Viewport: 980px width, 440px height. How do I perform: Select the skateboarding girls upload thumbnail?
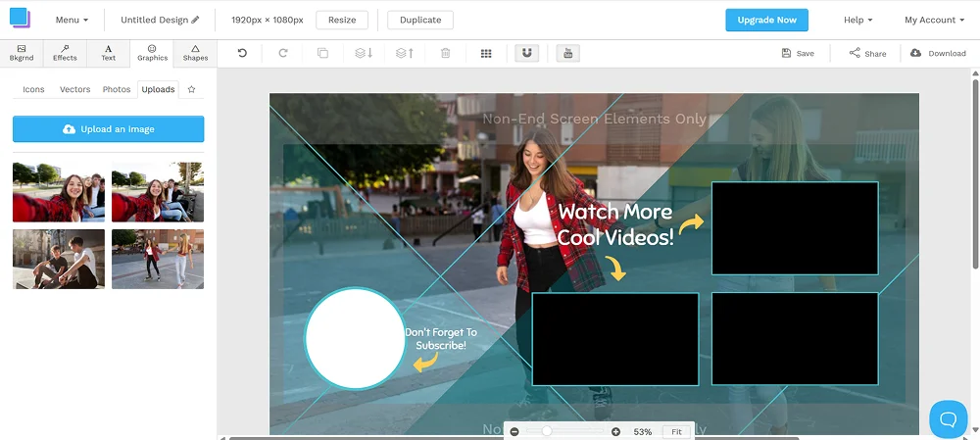coord(158,259)
